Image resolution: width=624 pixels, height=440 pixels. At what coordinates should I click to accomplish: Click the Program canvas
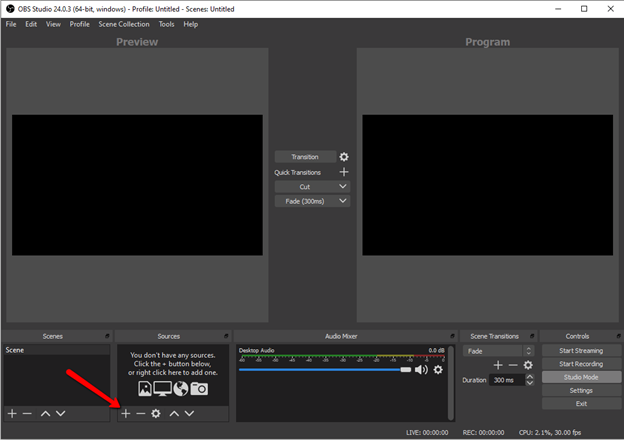[488, 185]
